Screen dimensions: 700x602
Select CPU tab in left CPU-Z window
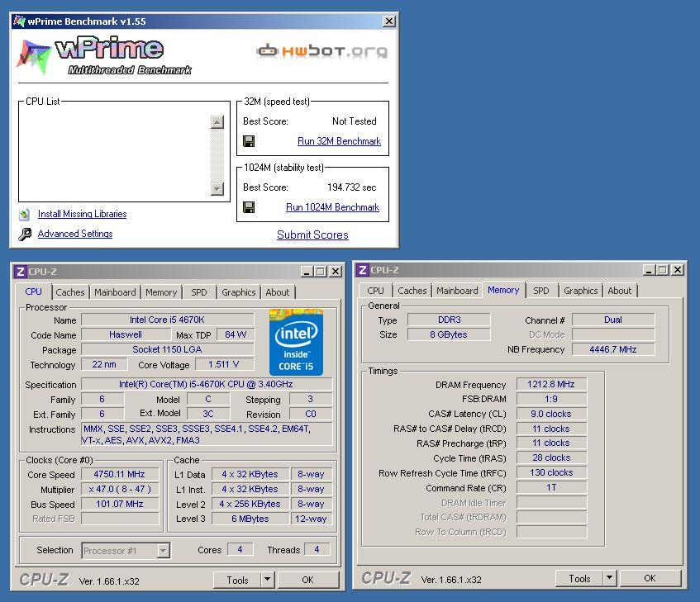[34, 292]
